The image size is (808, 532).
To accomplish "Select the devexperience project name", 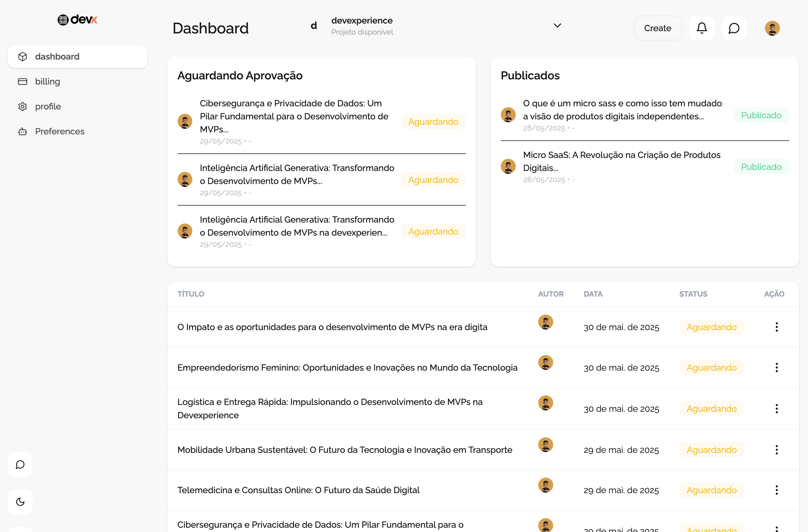I will click(362, 20).
